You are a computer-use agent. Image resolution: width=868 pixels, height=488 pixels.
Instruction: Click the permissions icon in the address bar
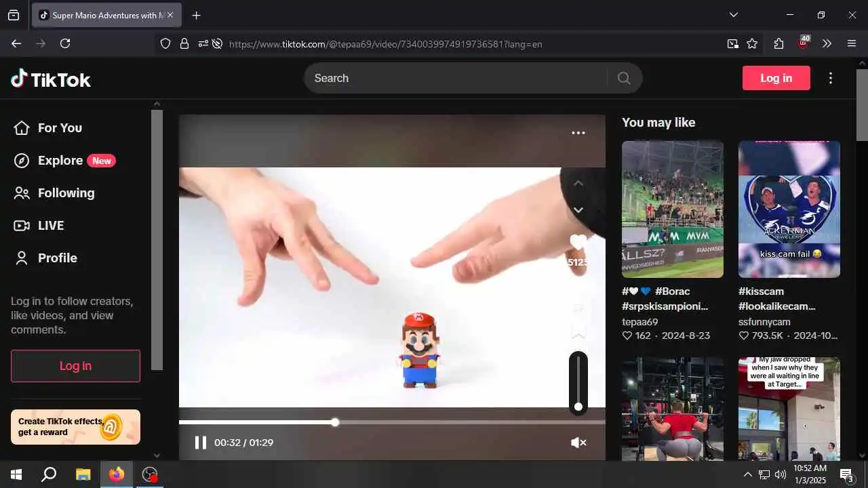point(203,43)
